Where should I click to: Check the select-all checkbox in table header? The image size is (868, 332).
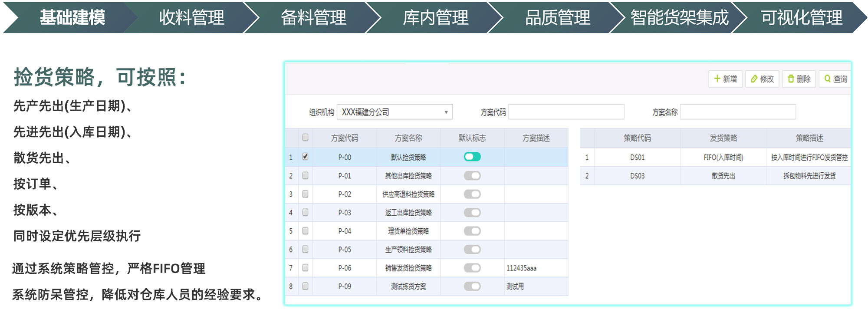pyautogui.click(x=306, y=138)
